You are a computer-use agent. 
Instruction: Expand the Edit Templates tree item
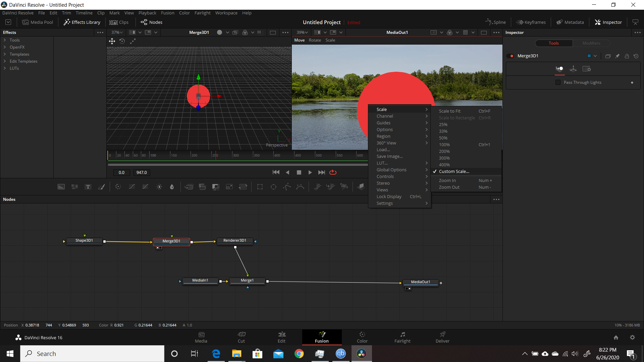coord(5,61)
